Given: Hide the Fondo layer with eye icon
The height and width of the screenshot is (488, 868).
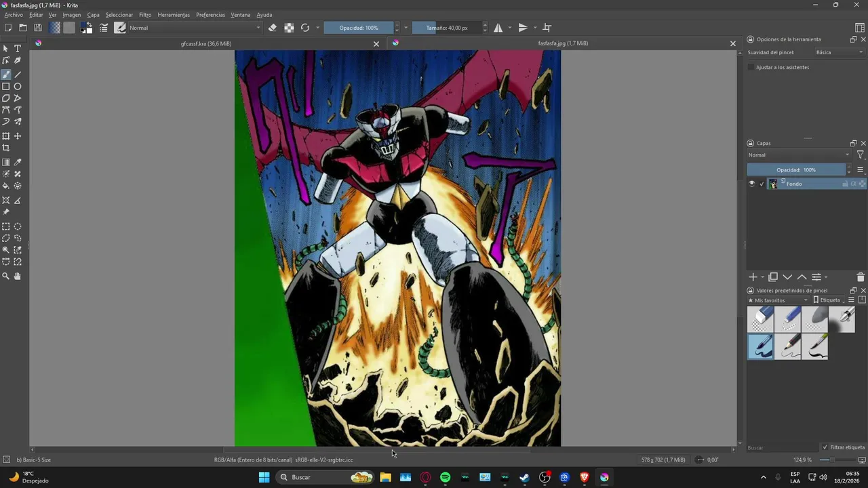Looking at the screenshot, I should tap(751, 184).
